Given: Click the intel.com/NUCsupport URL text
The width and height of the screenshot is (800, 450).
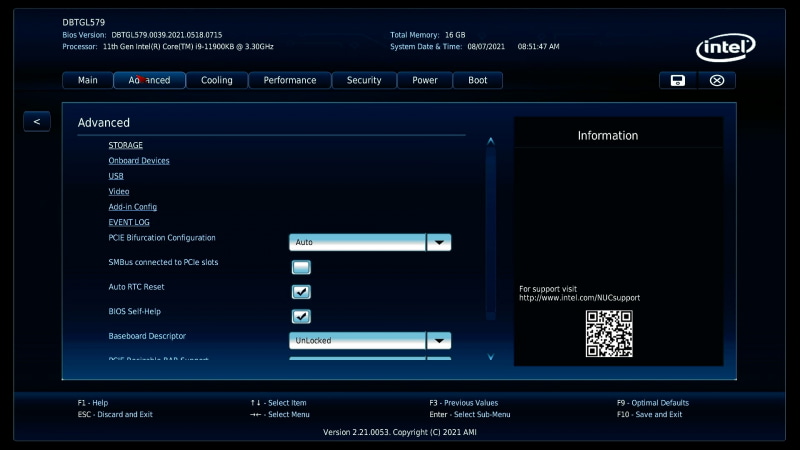Looking at the screenshot, I should [x=580, y=298].
